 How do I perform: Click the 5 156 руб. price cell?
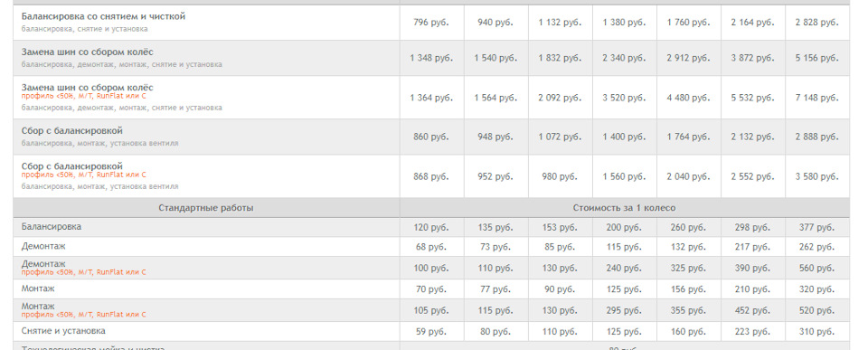click(x=817, y=58)
